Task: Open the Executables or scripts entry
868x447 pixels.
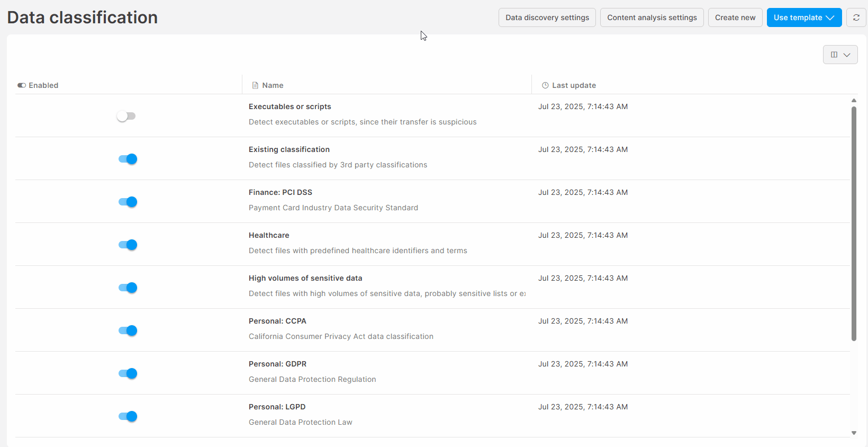Action: (x=290, y=106)
